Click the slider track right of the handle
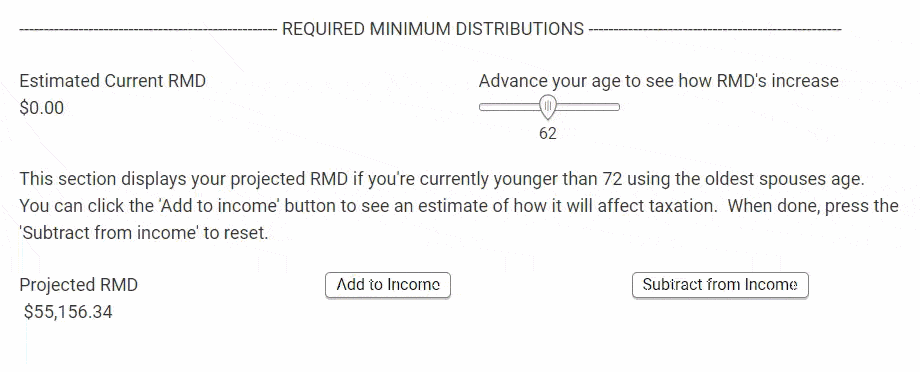 (587, 107)
